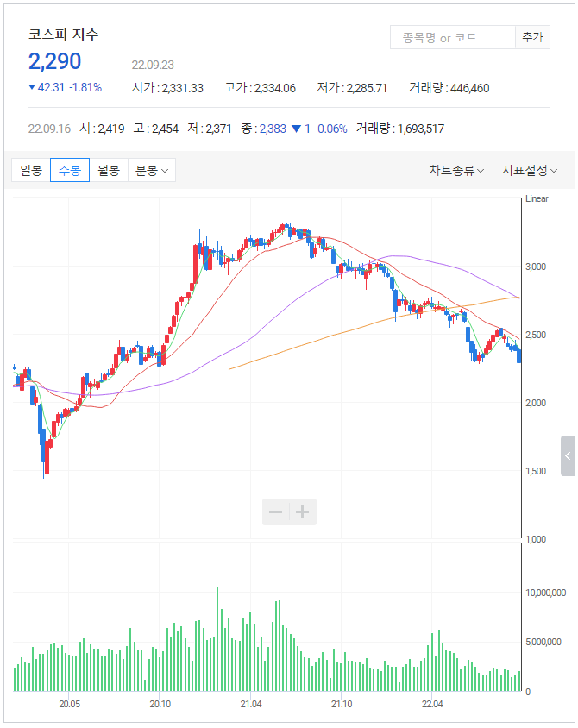Click the current index value 2,290
The image size is (578, 728).
point(55,61)
